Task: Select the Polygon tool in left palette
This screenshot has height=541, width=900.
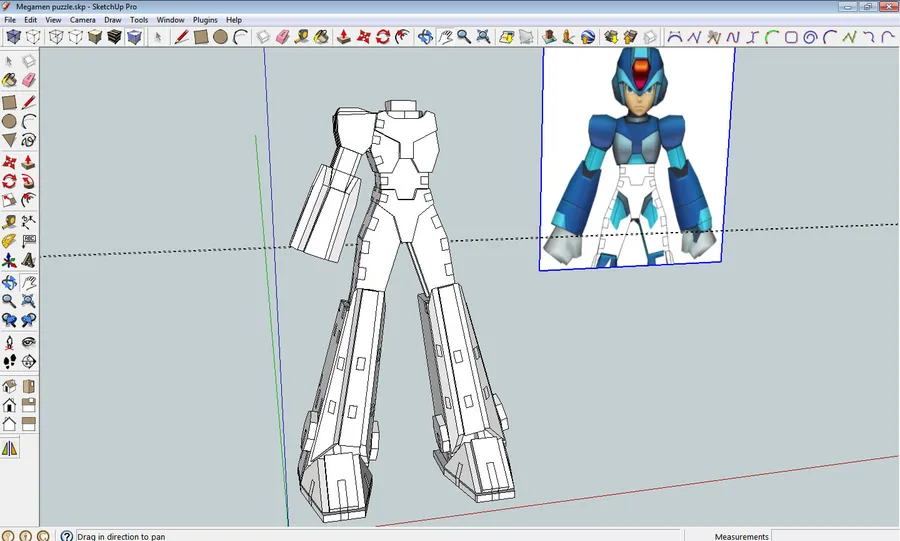Action: [x=9, y=140]
